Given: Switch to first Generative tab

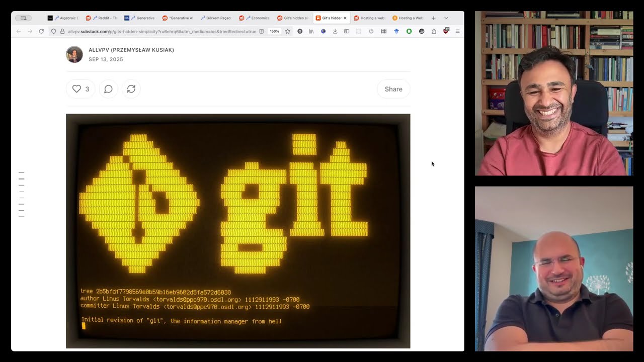Looking at the screenshot, I should [139, 18].
